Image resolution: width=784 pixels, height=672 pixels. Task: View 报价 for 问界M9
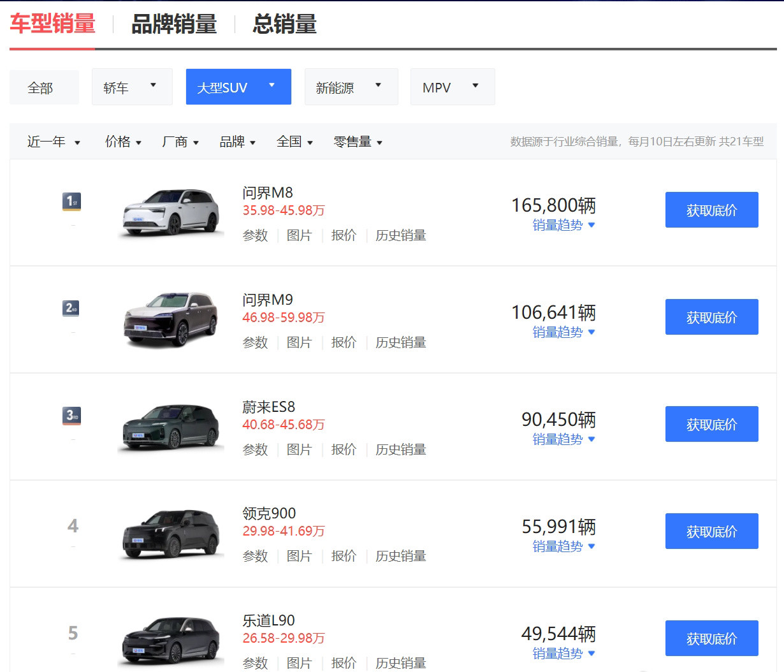(x=344, y=342)
